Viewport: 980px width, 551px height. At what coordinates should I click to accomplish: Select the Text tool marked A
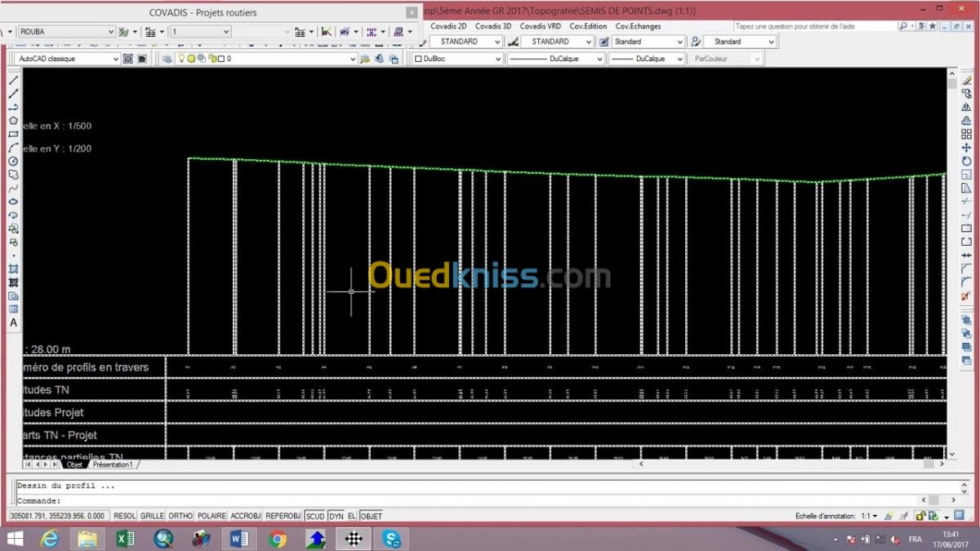point(13,322)
